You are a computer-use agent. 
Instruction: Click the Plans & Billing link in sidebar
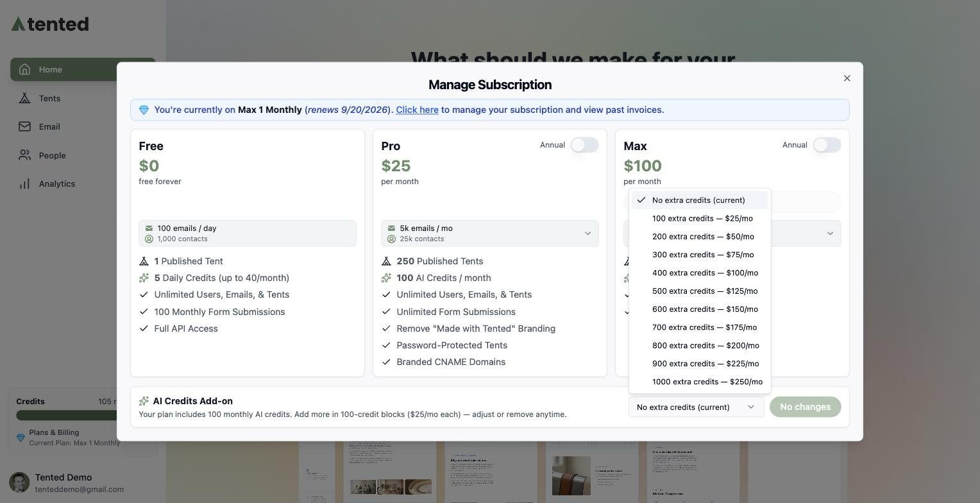54,432
